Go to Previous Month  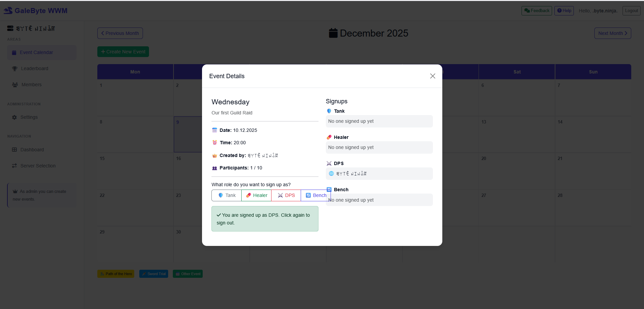120,33
